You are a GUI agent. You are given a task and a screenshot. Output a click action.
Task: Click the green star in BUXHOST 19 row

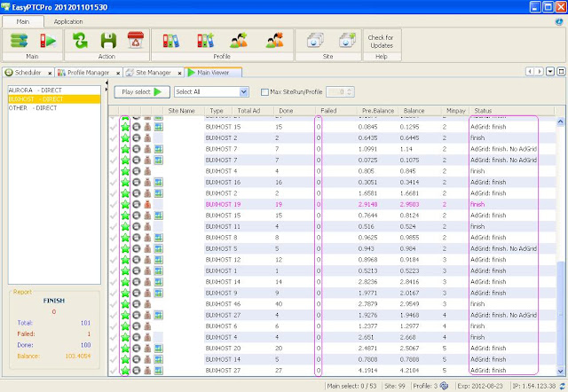[x=125, y=205]
